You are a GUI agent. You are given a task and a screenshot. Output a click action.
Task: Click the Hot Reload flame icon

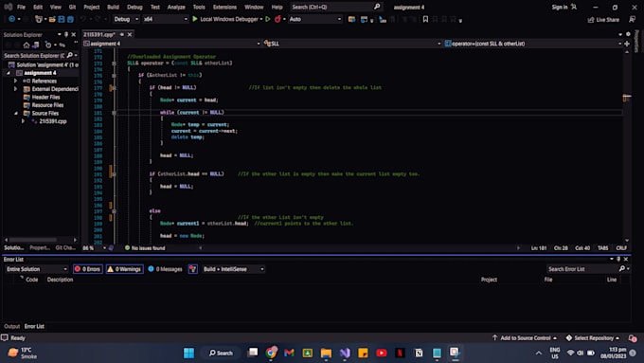[277, 19]
